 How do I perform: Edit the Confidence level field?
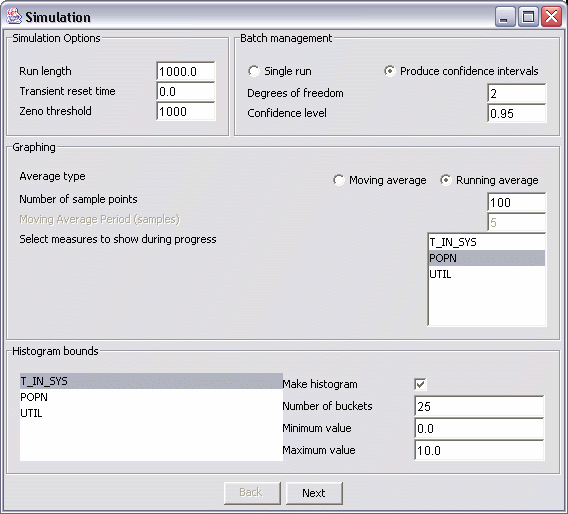[x=517, y=113]
